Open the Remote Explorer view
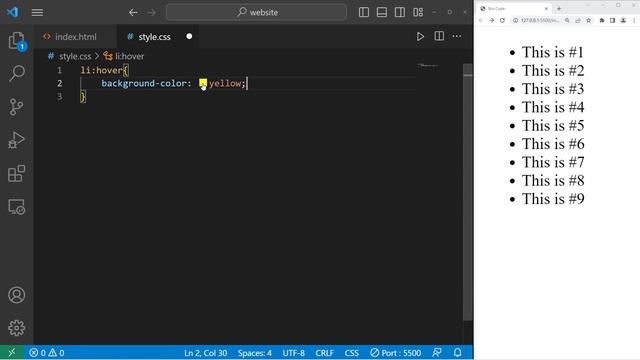Viewport: 640px width, 360px height. tap(16, 207)
